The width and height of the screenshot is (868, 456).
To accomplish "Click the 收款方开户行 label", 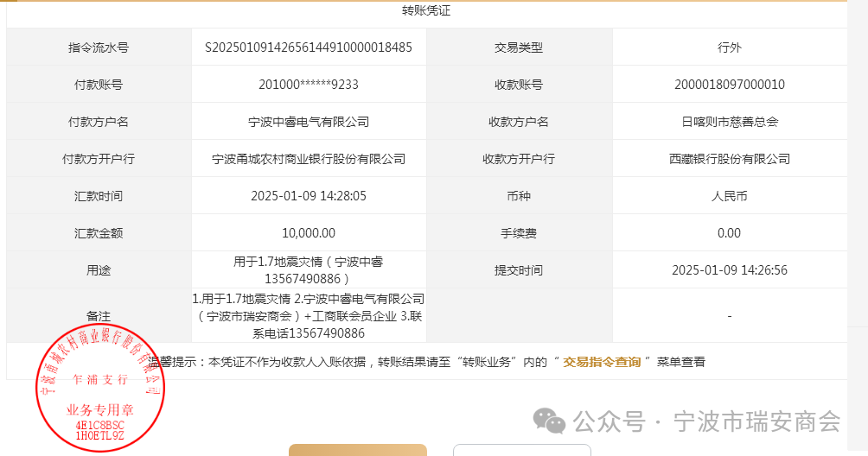I will tap(519, 159).
